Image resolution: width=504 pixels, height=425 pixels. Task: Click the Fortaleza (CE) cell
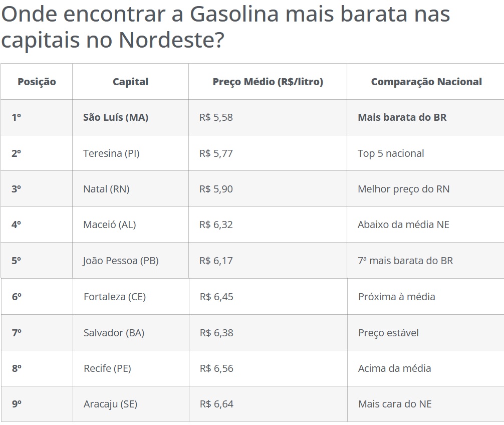point(115,297)
